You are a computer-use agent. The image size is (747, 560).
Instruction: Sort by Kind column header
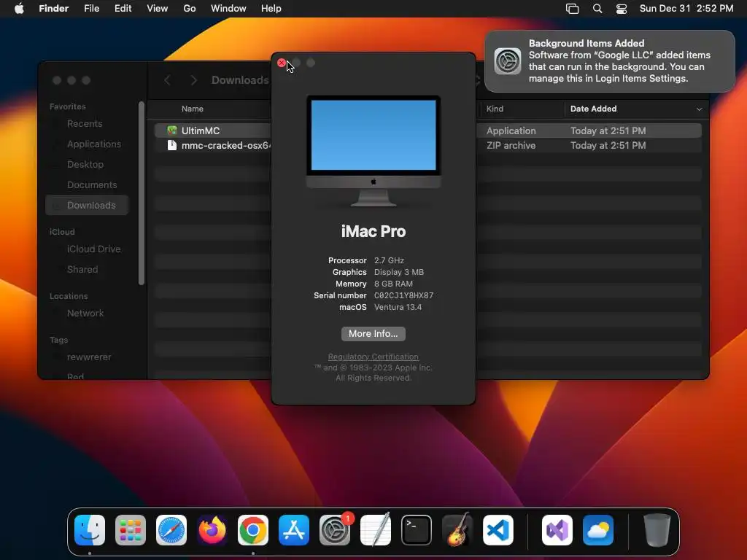click(x=495, y=109)
